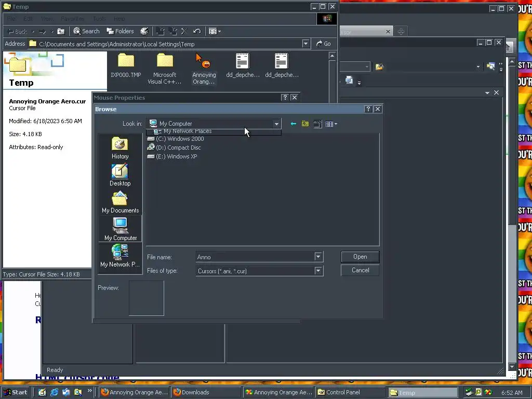The width and height of the screenshot is (532, 399).
Task: Open Favorites menu in Temp window
Action: point(72,19)
